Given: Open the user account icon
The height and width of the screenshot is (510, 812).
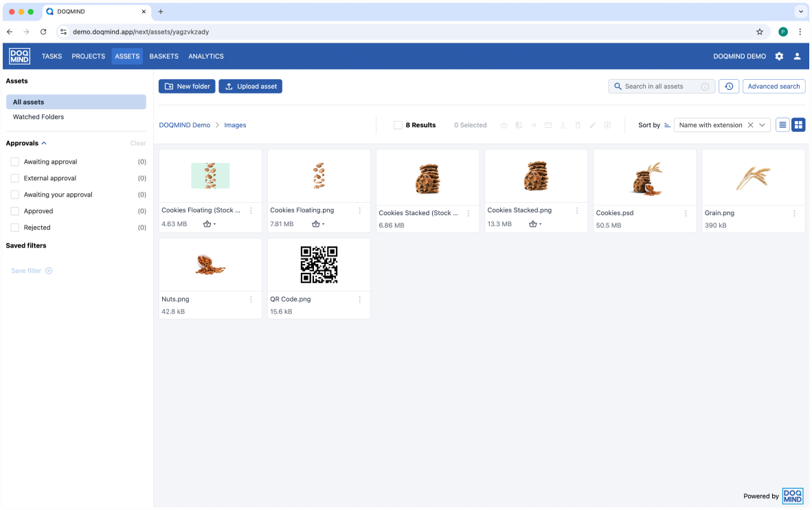Looking at the screenshot, I should coord(797,56).
